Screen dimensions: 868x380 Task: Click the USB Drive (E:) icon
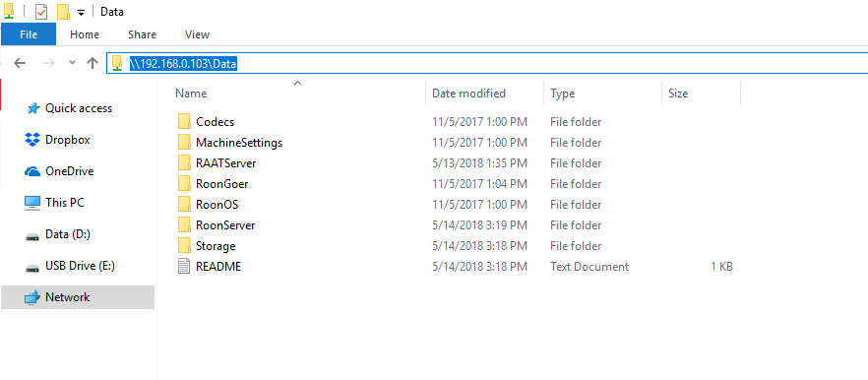click(32, 268)
